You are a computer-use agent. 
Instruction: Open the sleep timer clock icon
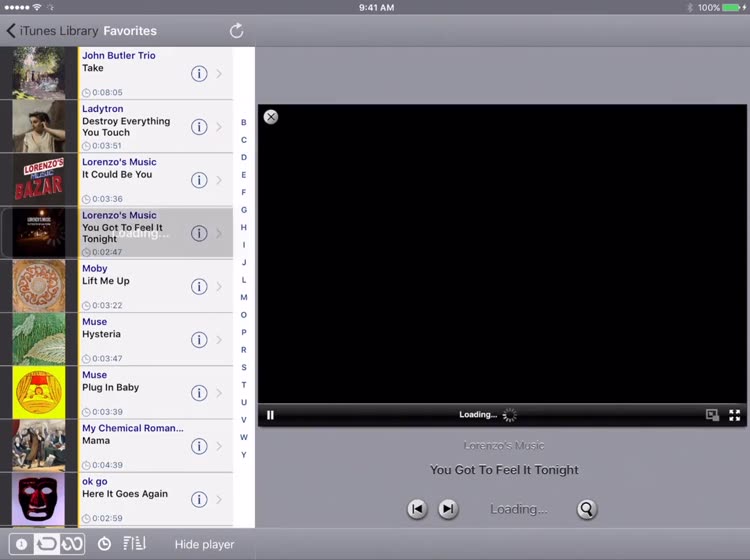pyautogui.click(x=104, y=544)
